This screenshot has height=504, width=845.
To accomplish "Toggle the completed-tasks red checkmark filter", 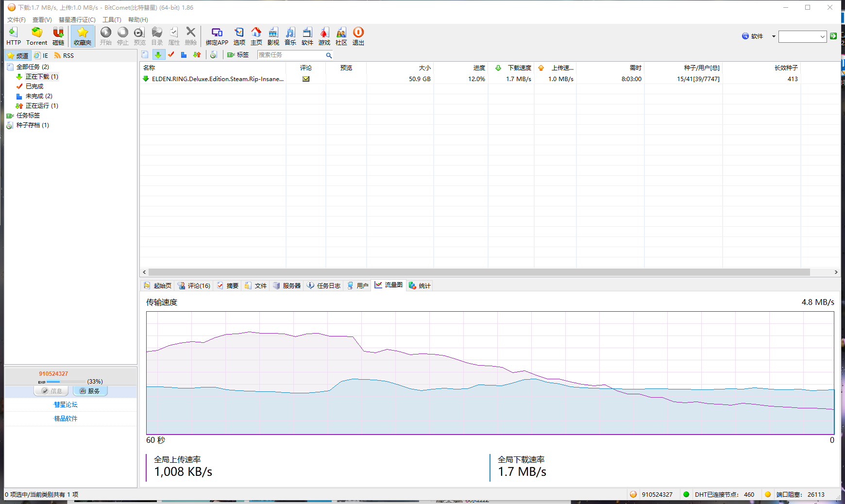I will click(x=171, y=55).
